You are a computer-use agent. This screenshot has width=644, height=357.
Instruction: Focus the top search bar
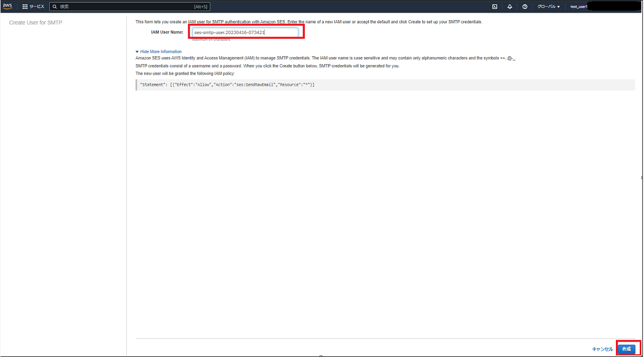pos(129,6)
